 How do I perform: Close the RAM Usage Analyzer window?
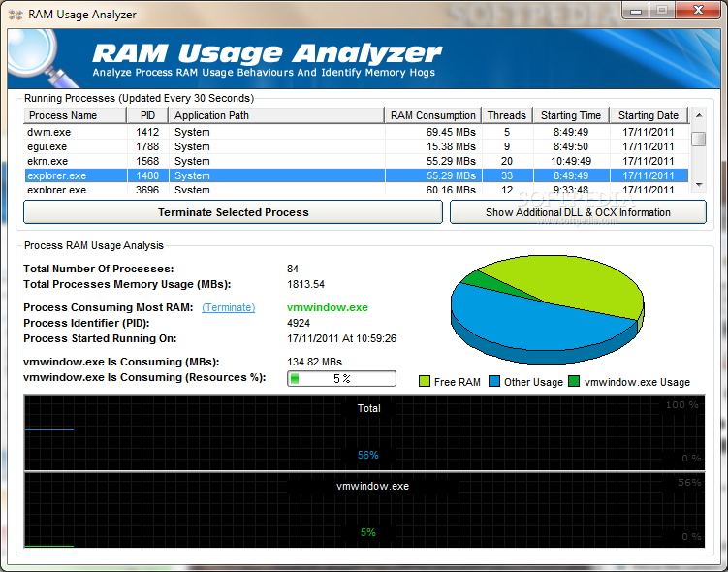click(x=698, y=10)
